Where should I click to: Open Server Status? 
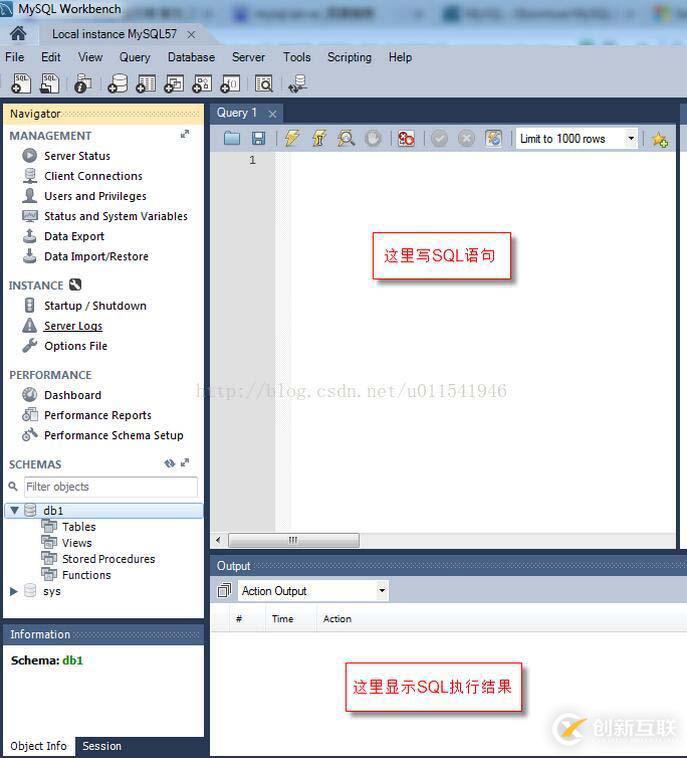77,156
